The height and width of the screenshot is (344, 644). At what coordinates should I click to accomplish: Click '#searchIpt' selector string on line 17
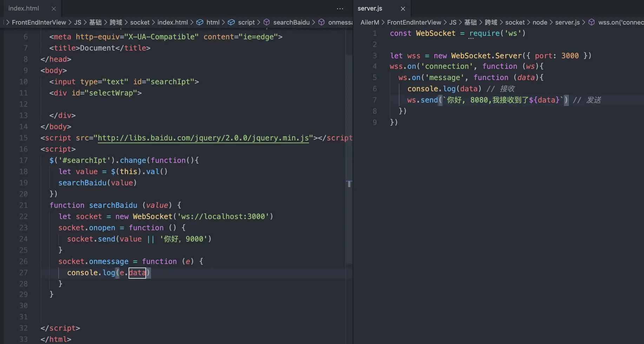coord(85,160)
